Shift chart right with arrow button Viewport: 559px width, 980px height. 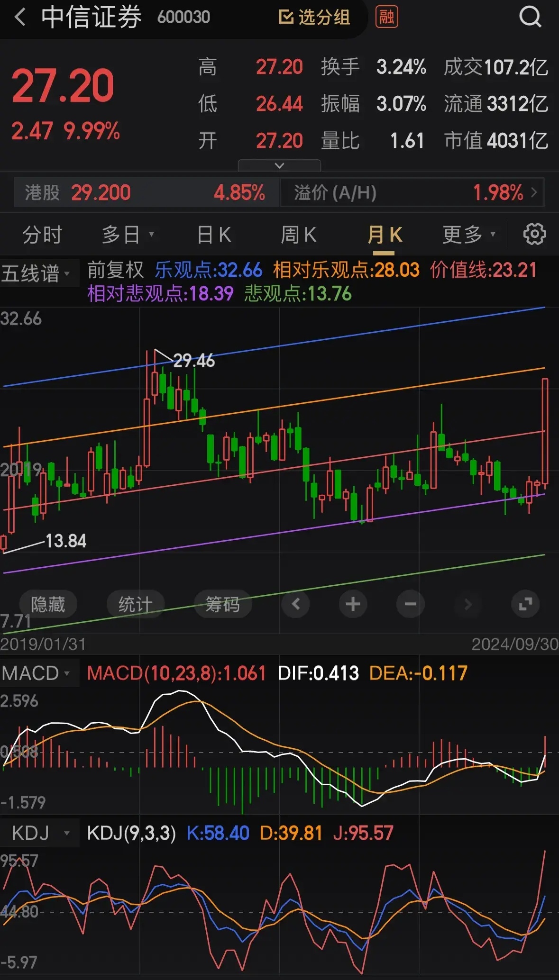[x=467, y=604]
